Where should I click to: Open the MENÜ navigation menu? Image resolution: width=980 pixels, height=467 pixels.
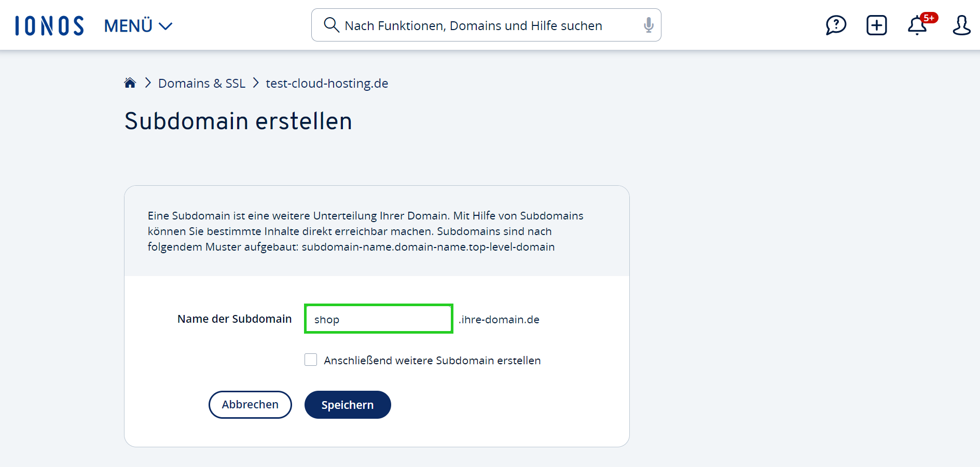coord(129,25)
